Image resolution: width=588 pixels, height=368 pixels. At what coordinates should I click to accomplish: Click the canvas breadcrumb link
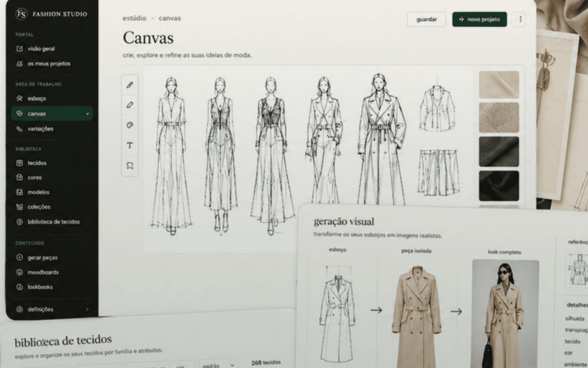pos(170,18)
